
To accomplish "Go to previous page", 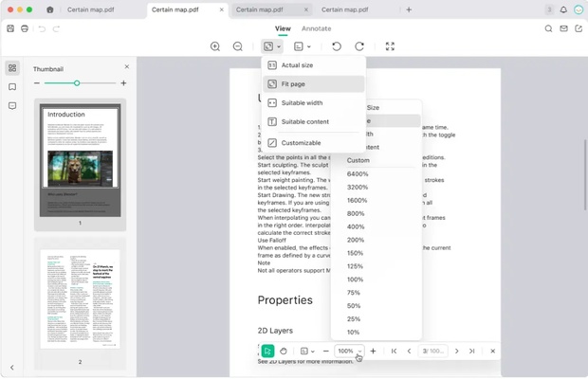I will coord(409,351).
